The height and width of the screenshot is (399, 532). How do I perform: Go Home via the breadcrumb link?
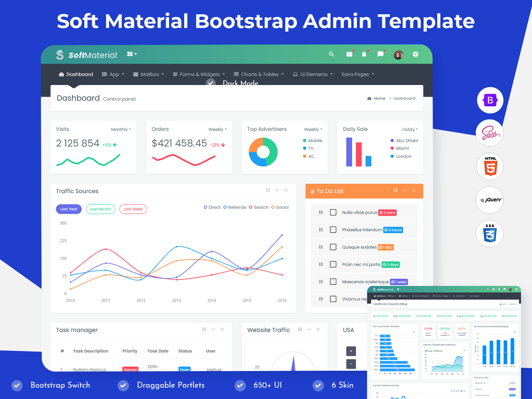point(379,98)
